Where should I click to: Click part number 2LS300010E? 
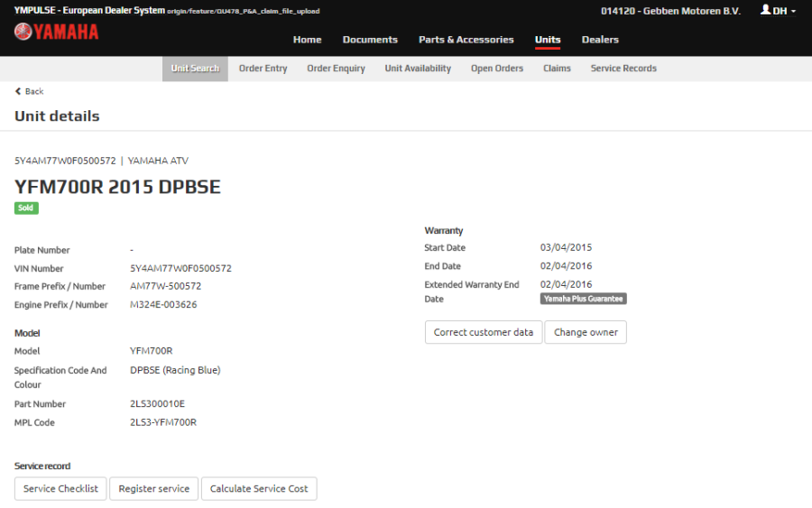(157, 403)
